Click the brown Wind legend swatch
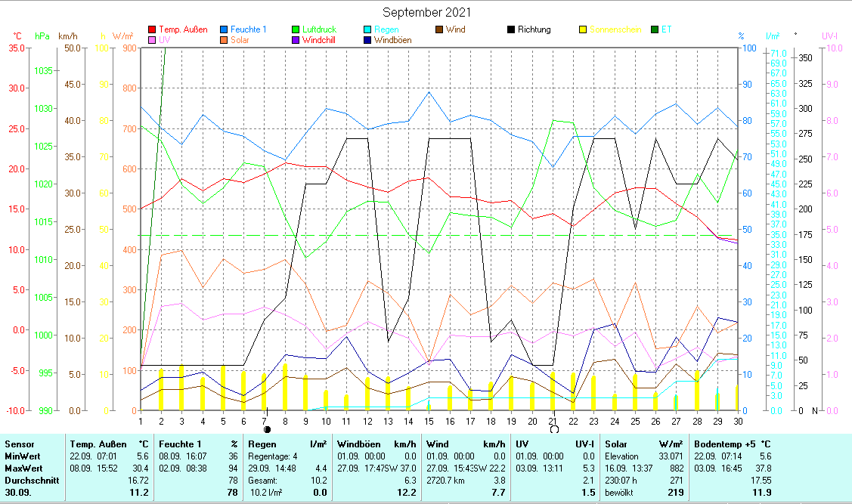Image resolution: width=852 pixels, height=504 pixels. pos(439,29)
